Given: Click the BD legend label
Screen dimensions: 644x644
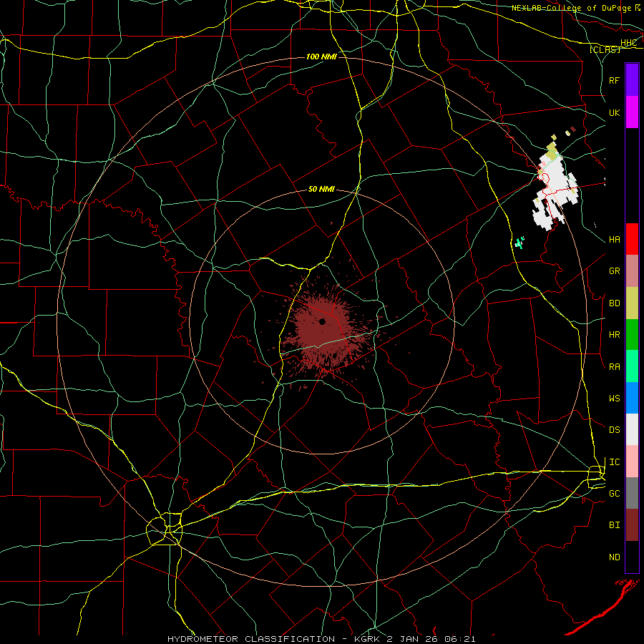Looking at the screenshot, I should (615, 303).
